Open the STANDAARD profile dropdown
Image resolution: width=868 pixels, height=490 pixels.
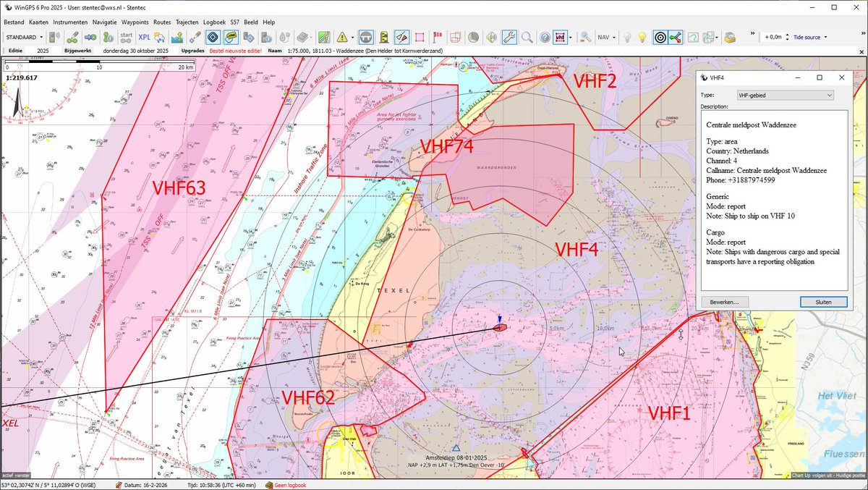(x=25, y=37)
